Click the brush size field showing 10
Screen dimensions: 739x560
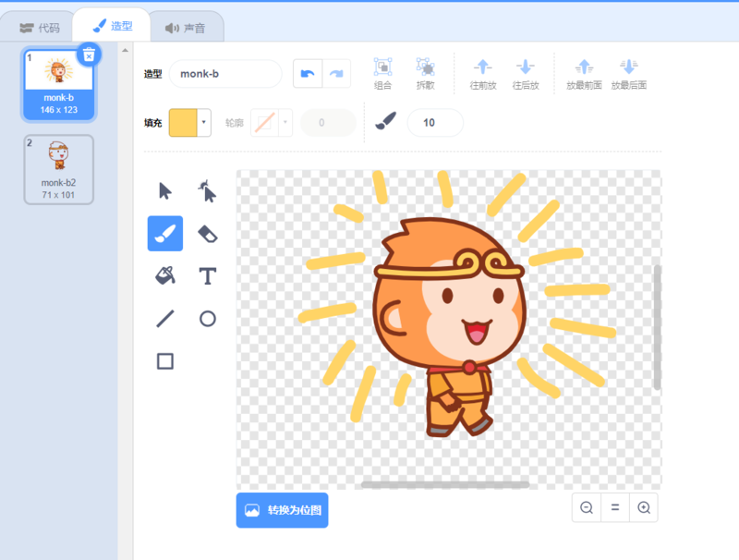(435, 123)
